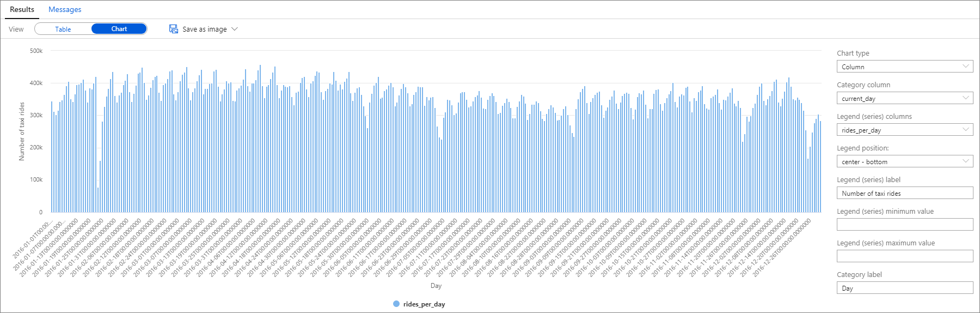This screenshot has width=980, height=313.
Task: Open the Chart type dropdown
Action: pyautogui.click(x=904, y=67)
